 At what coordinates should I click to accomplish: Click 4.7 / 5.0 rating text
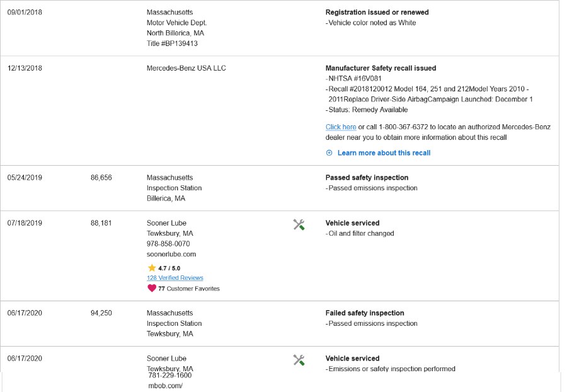click(x=169, y=268)
